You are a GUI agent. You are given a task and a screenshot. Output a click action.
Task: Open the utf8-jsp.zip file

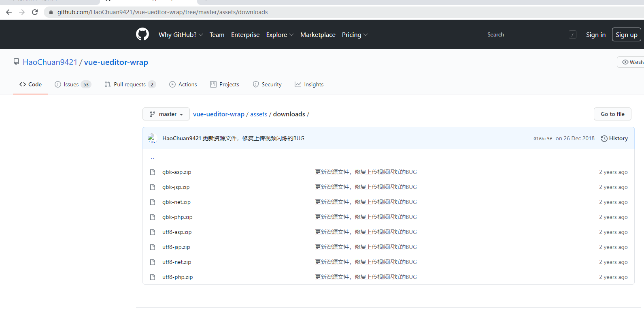coord(176,247)
